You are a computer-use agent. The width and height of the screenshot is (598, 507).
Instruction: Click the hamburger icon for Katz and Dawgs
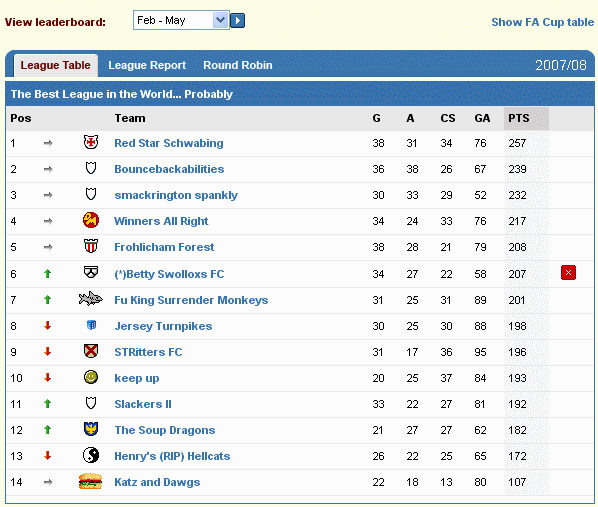90,481
